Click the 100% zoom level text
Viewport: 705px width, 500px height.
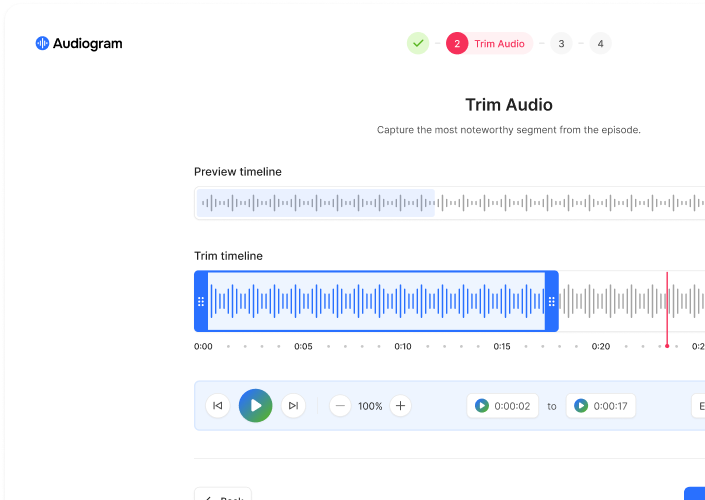[370, 406]
